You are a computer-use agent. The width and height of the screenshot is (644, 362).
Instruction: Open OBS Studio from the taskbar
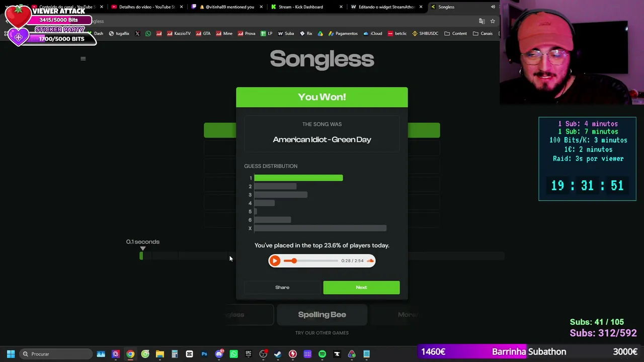[263, 354]
